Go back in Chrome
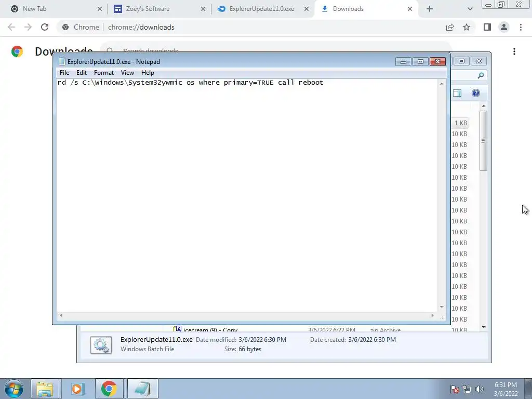The width and height of the screenshot is (532, 399). click(11, 27)
